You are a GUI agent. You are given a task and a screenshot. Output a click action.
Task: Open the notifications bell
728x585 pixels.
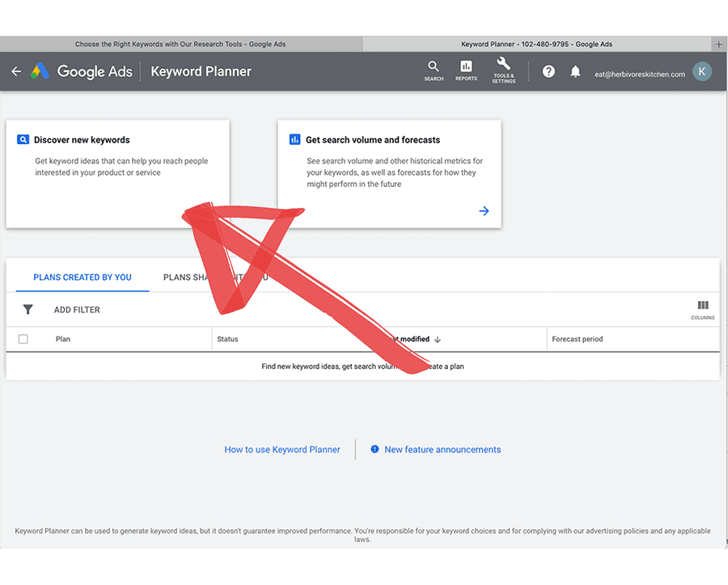coord(575,71)
